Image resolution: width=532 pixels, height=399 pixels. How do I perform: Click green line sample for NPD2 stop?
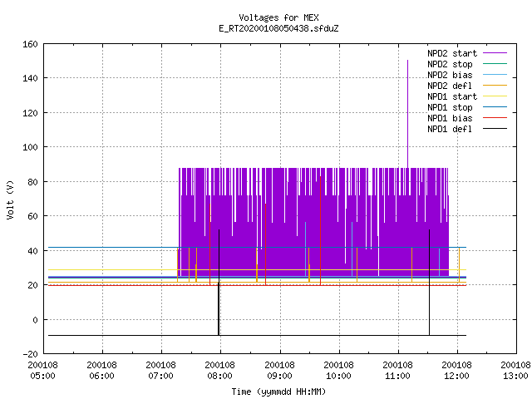pos(495,64)
